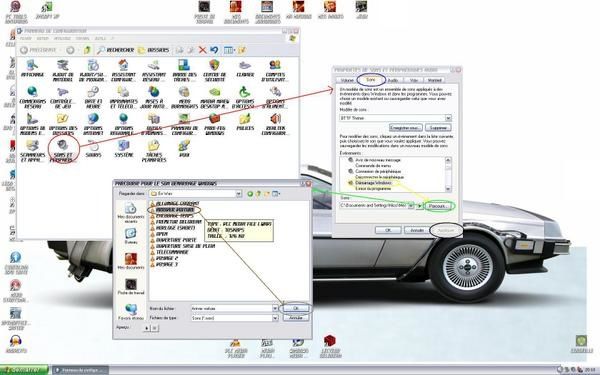Click the Précédente back button
600x375 pixels.
[38, 50]
